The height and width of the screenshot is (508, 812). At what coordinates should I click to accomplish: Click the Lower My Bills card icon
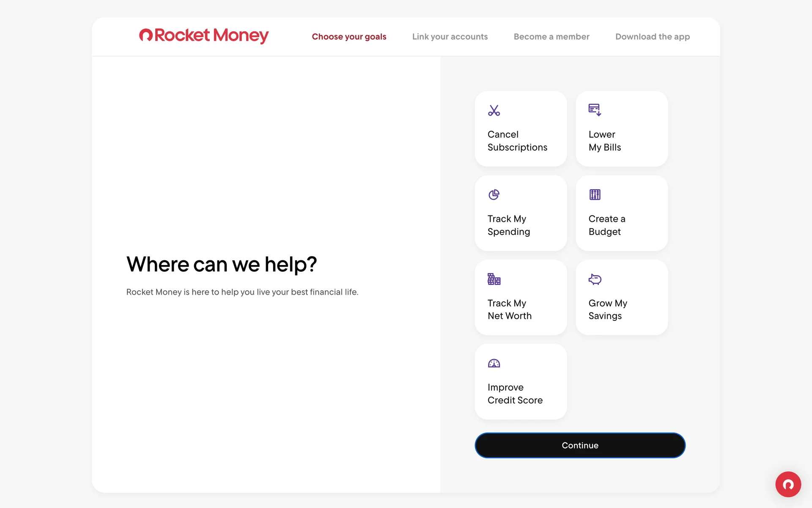click(x=595, y=110)
